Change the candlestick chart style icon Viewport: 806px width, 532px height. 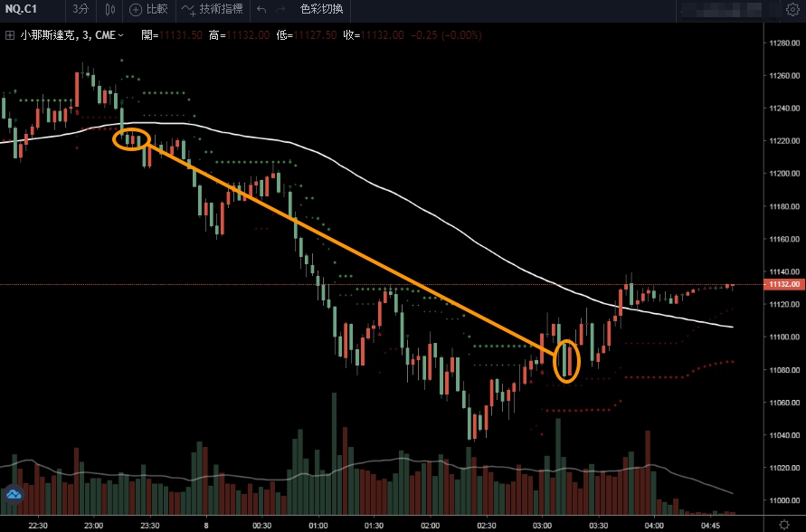pyautogui.click(x=110, y=9)
